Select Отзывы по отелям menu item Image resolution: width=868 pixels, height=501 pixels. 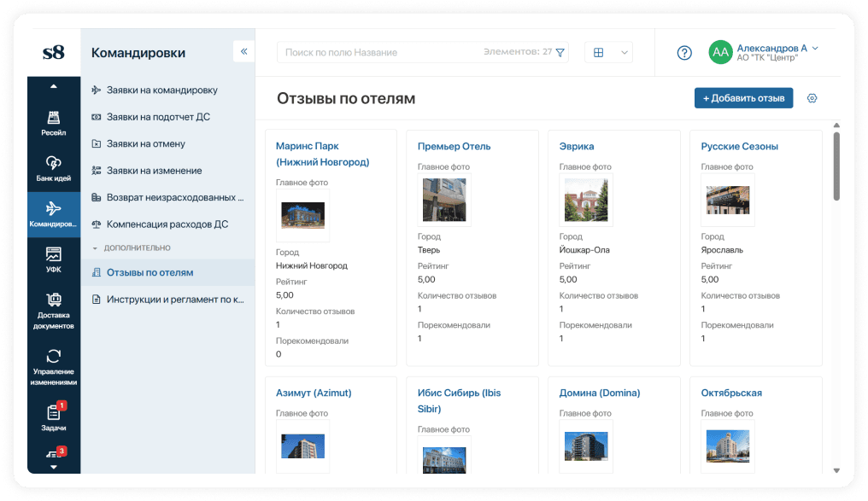point(168,272)
